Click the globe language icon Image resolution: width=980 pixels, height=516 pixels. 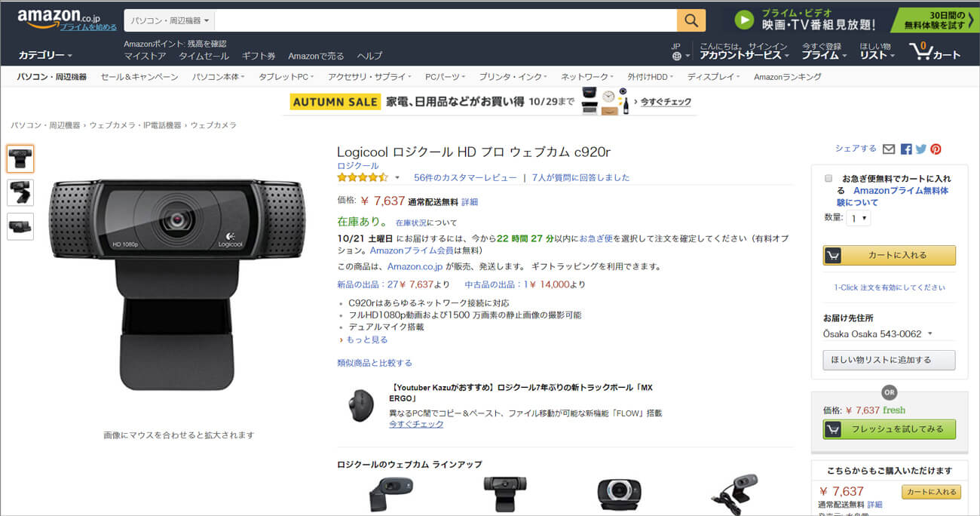tap(676, 56)
